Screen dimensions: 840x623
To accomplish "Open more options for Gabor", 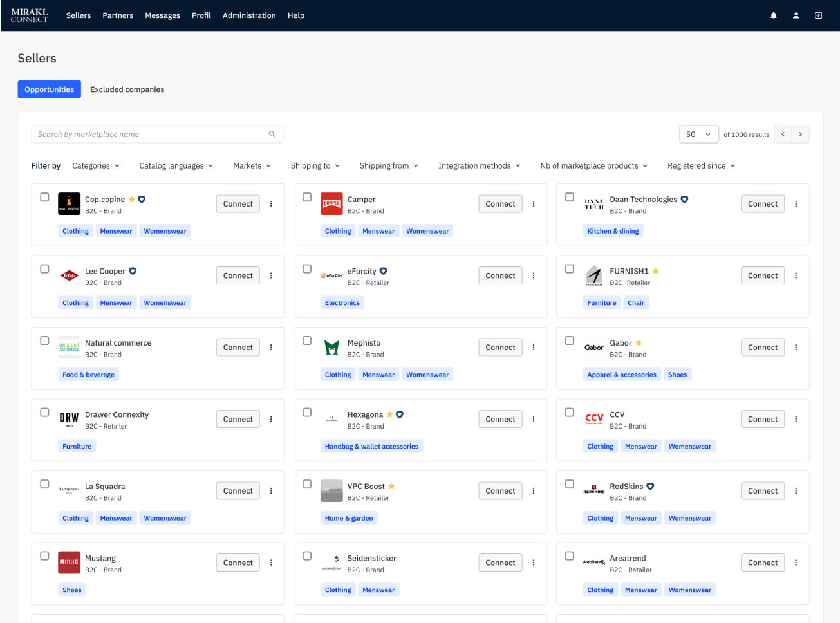I will pyautogui.click(x=796, y=348).
